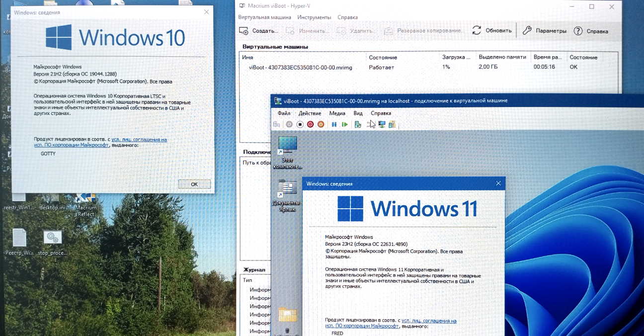
Task: Click the Выделено памяти column header
Action: click(x=502, y=57)
